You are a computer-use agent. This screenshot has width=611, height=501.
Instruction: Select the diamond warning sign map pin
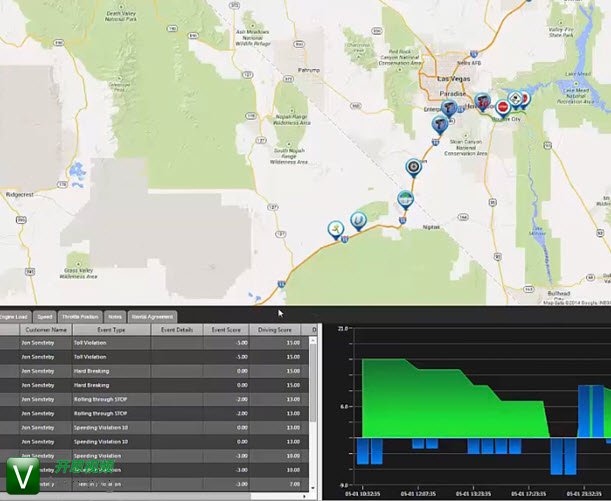515,100
